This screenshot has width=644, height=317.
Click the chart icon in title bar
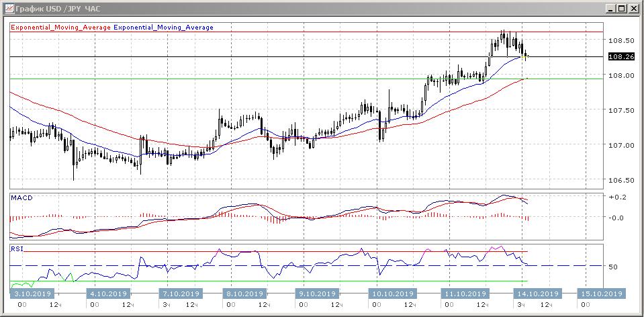8,9
